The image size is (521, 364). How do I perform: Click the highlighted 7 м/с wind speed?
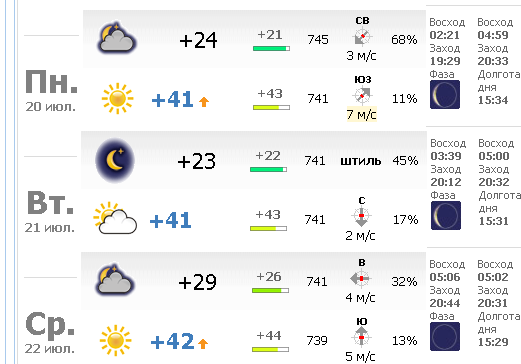click(x=362, y=114)
